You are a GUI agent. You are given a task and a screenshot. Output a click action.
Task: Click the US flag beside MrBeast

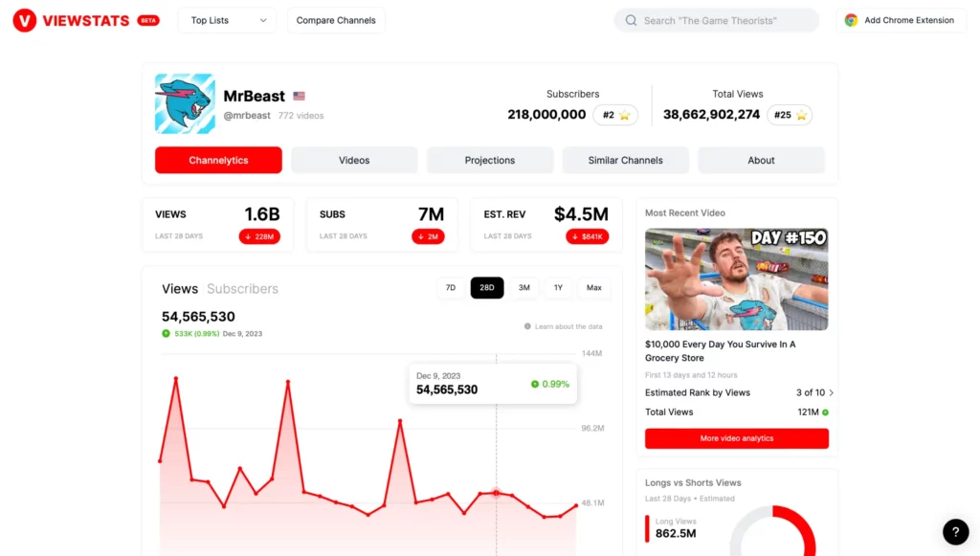pyautogui.click(x=300, y=97)
